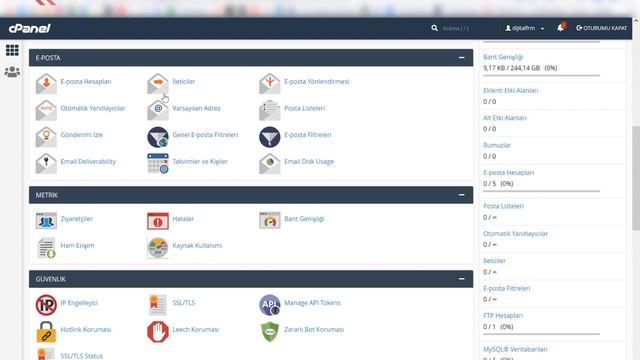The image size is (640, 360).
Task: Click the search magnifier icon
Action: click(434, 28)
